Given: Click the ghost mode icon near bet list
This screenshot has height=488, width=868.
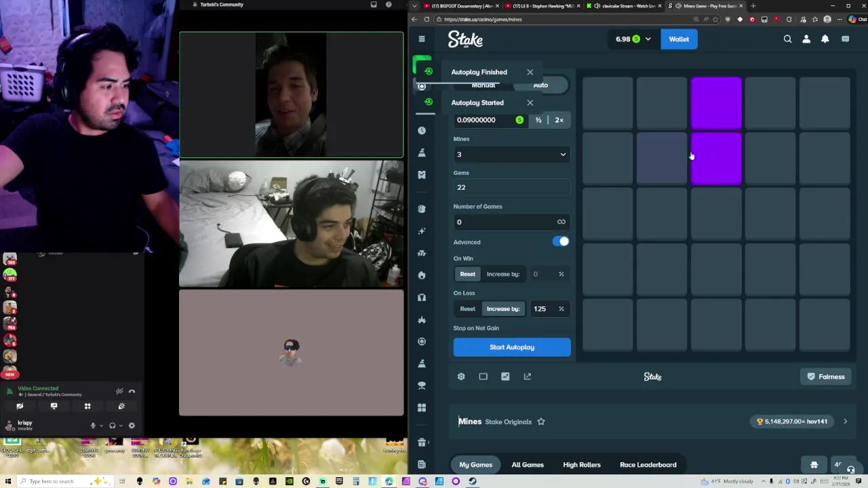Looking at the screenshot, I should [x=814, y=465].
